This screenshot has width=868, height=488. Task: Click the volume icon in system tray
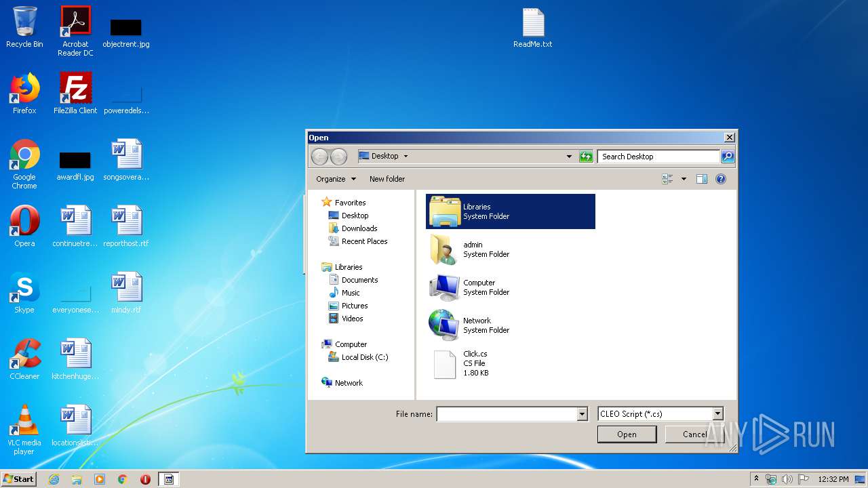787,479
